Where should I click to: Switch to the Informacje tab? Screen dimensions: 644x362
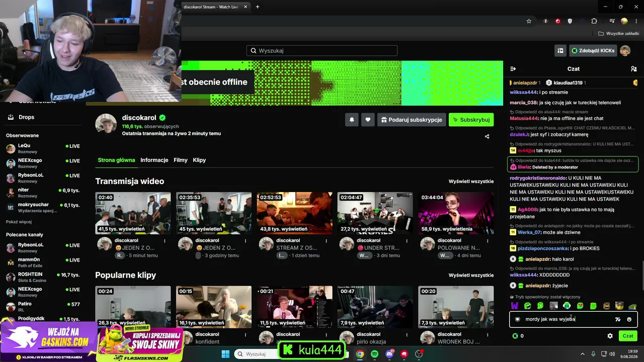point(154,160)
